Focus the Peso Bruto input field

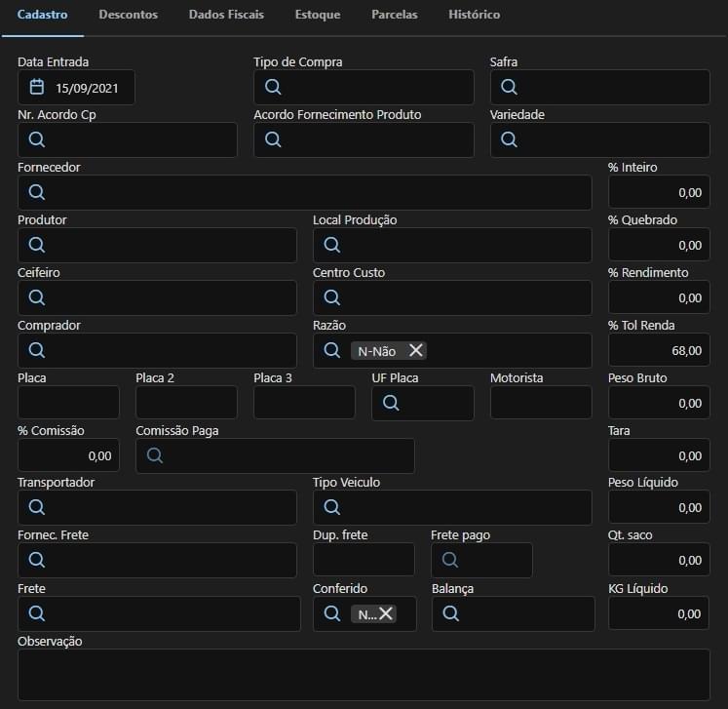(659, 403)
